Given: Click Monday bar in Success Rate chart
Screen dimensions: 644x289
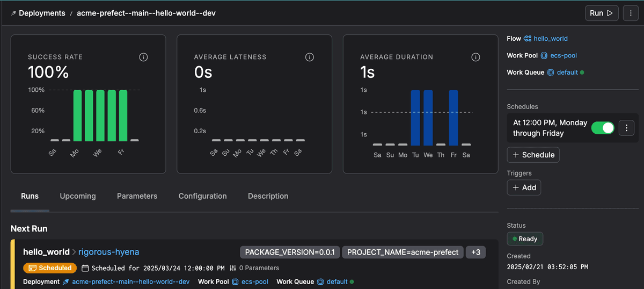Looking at the screenshot, I should (x=78, y=115).
